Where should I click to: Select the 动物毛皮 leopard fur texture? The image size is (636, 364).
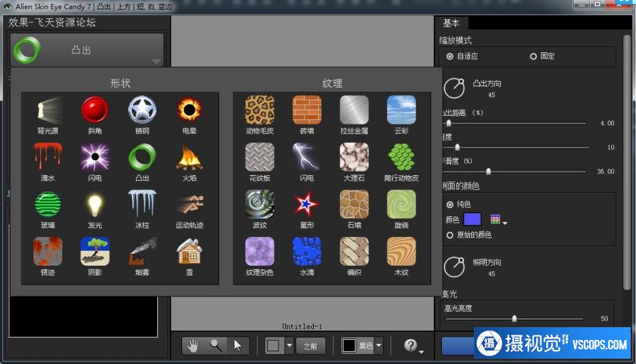[x=260, y=110]
